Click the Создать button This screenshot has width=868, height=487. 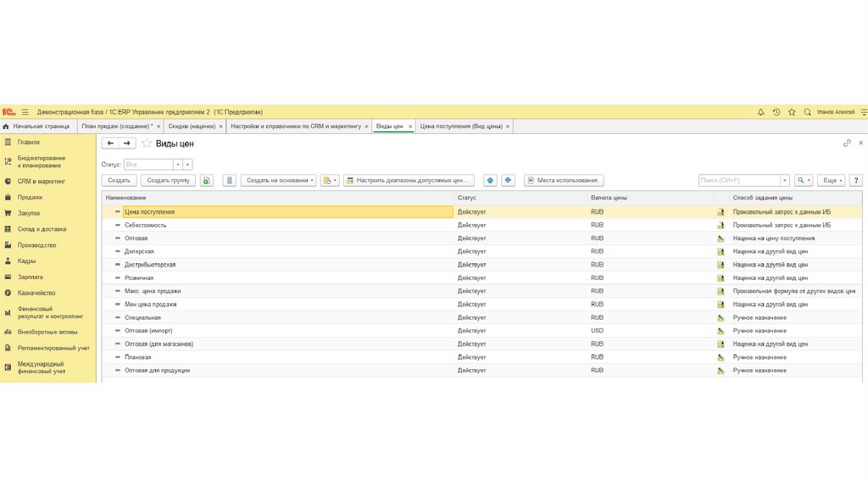119,181
